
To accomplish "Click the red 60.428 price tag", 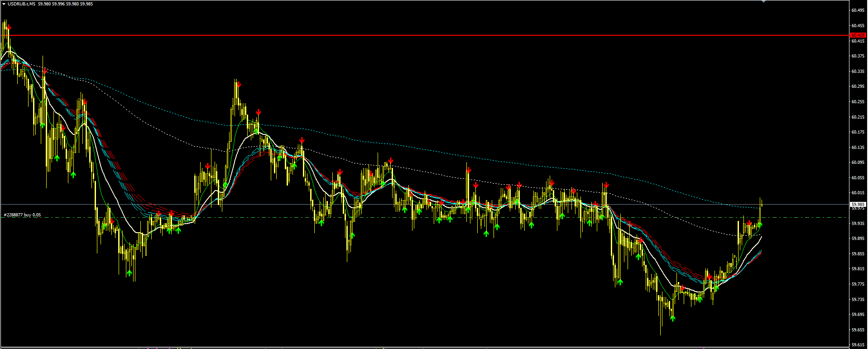I will (x=858, y=35).
